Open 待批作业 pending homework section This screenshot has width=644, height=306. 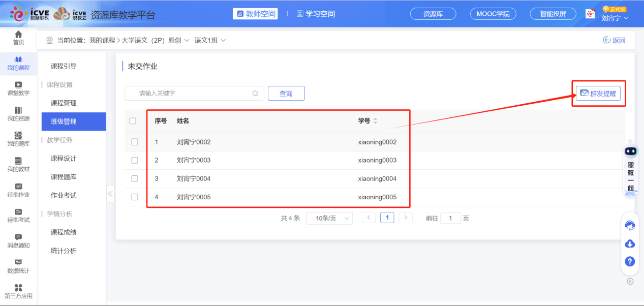tap(18, 191)
